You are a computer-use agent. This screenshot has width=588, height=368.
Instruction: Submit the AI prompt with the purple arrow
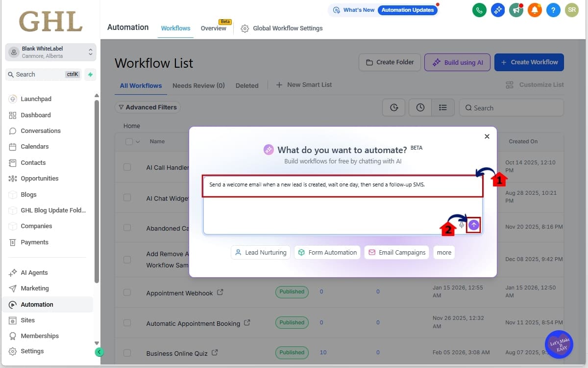tap(473, 225)
